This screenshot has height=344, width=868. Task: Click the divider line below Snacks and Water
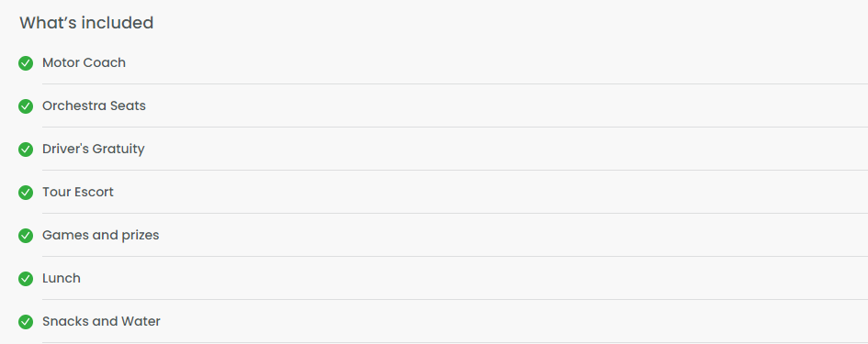pyautogui.click(x=455, y=343)
